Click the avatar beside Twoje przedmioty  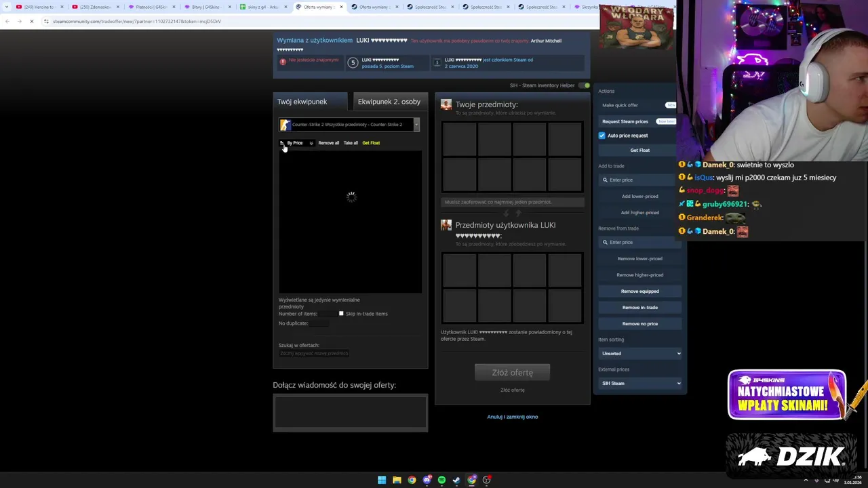[446, 104]
